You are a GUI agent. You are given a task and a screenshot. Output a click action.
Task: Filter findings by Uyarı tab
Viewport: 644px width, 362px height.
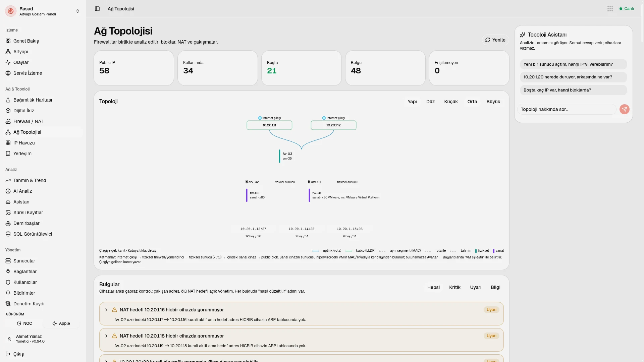(476, 287)
